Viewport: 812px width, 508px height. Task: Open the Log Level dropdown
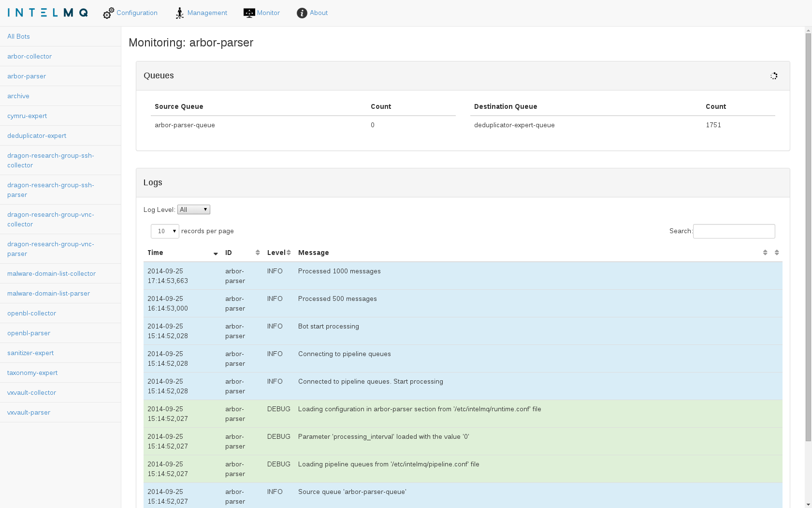point(194,209)
